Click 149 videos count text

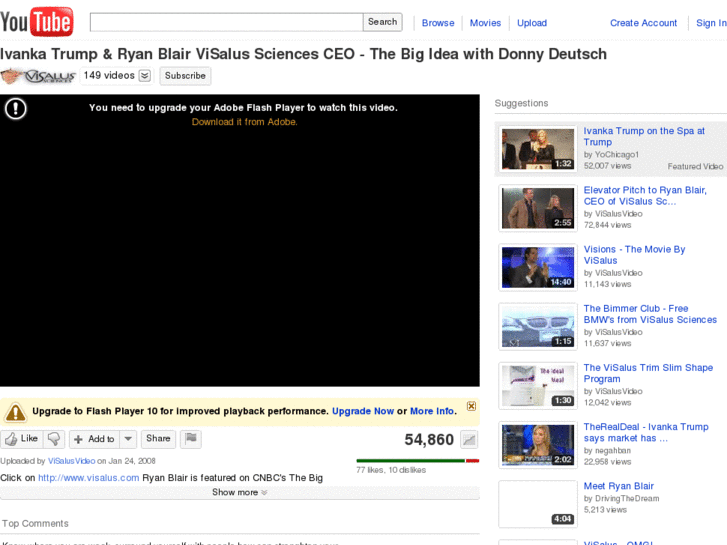click(x=109, y=75)
